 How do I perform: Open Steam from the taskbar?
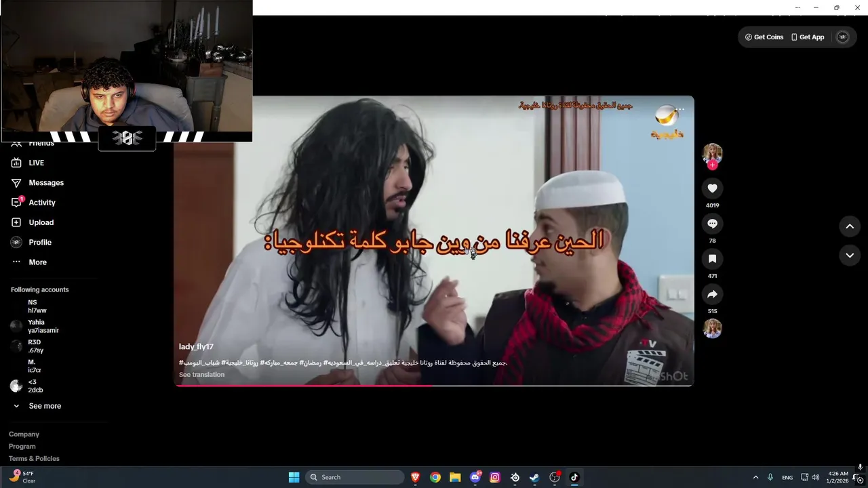click(534, 477)
